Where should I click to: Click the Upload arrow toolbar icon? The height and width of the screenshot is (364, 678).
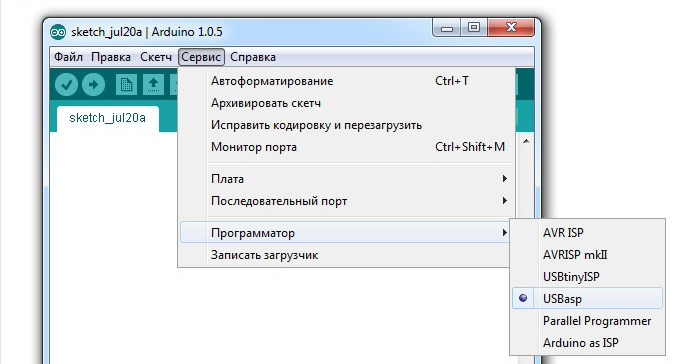click(x=93, y=84)
